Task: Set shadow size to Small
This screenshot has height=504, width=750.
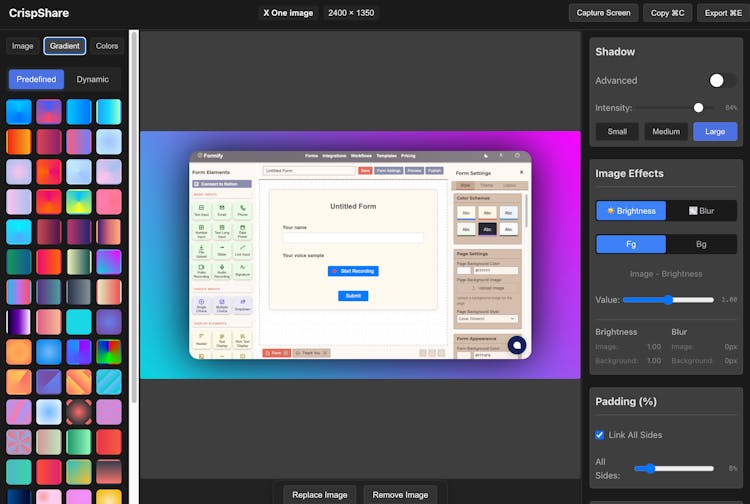Action: coord(617,131)
